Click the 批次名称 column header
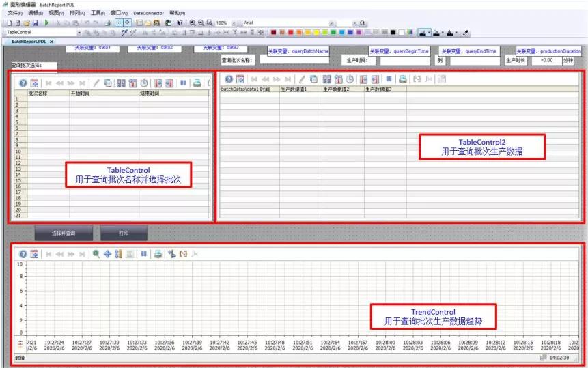This screenshot has width=588, height=368. 48,94
